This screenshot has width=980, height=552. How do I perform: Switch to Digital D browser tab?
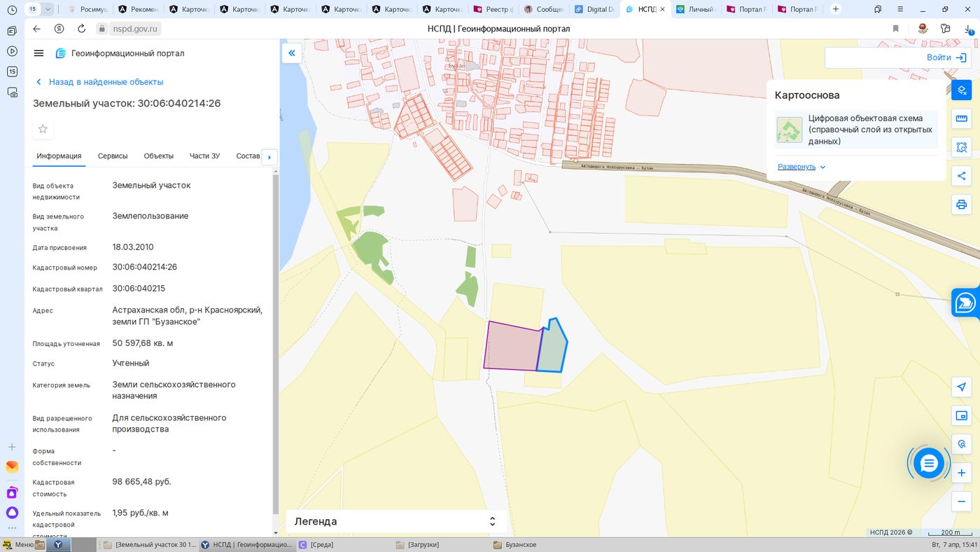pyautogui.click(x=594, y=9)
